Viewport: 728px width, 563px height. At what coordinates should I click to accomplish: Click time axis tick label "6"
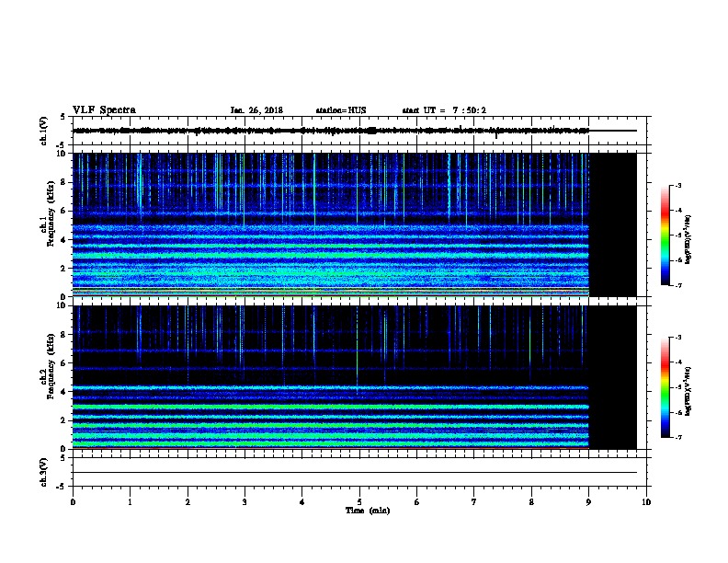pyautogui.click(x=417, y=502)
